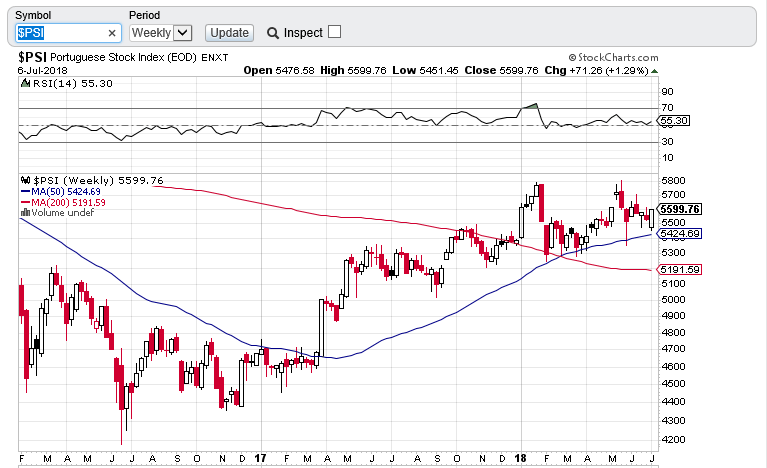
Task: Click the RSI(14) indicator icon
Action: (x=25, y=83)
